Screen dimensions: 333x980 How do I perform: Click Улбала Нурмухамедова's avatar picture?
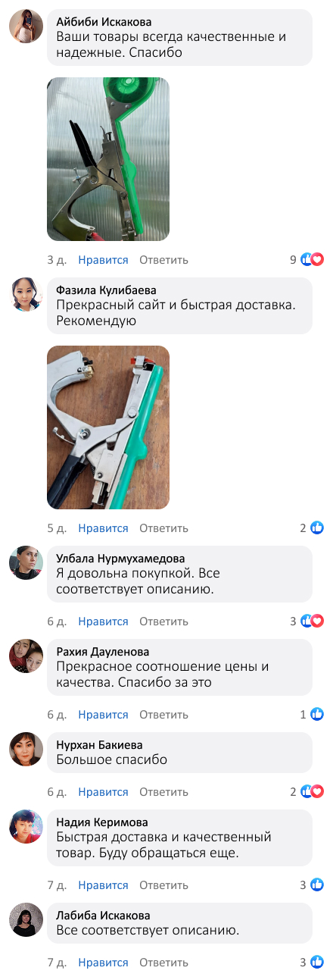[26, 562]
